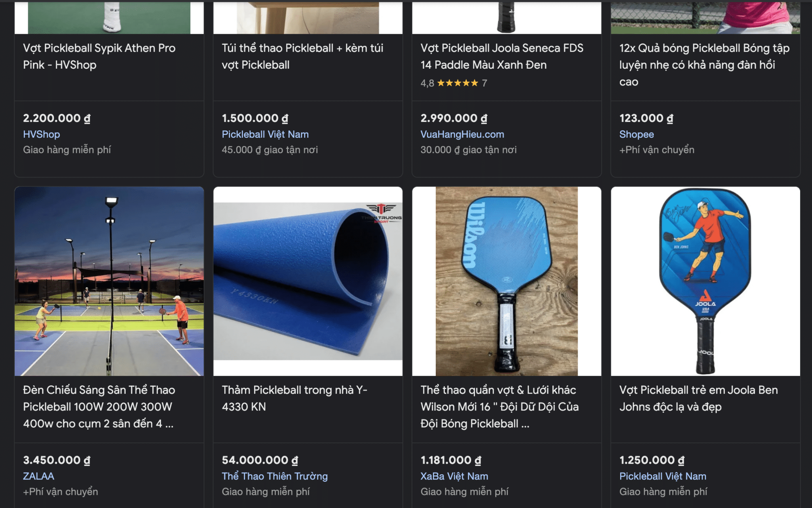Click Pickleball Việt Nam seller under 1.250.000 ₫
The image size is (812, 508).
[x=663, y=476]
